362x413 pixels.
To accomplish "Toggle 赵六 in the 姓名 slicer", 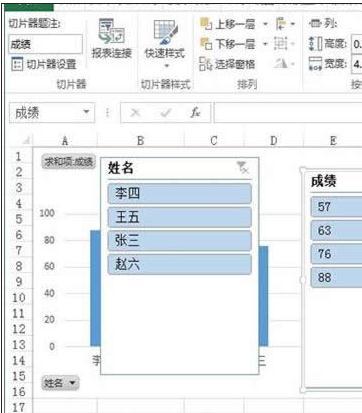I will (180, 264).
